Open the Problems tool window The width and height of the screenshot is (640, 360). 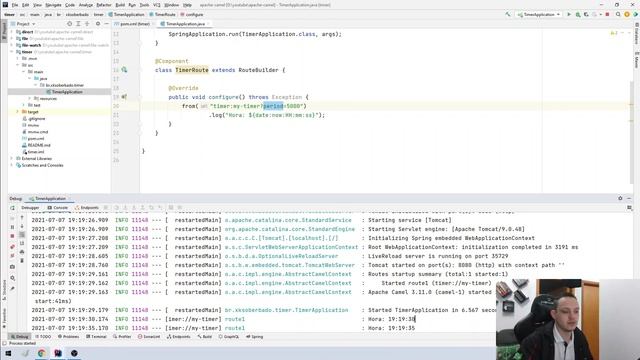(x=68, y=337)
